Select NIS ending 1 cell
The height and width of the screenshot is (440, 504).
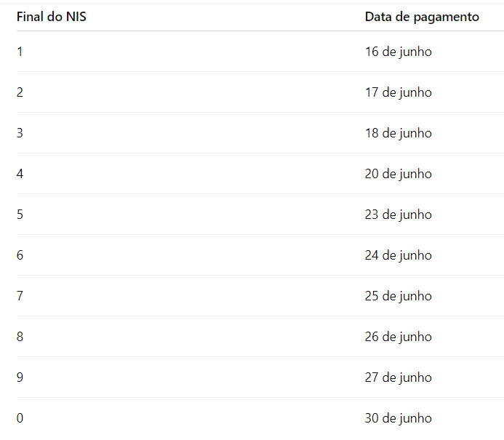tap(20, 52)
